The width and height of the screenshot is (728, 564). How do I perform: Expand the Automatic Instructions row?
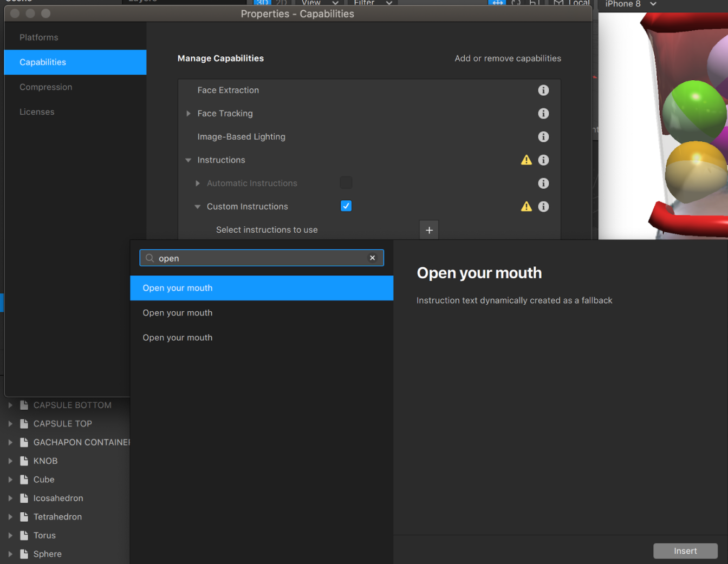pyautogui.click(x=198, y=183)
